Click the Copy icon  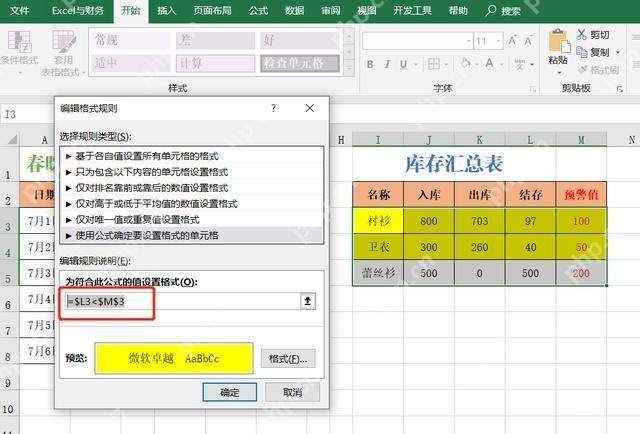click(581, 52)
